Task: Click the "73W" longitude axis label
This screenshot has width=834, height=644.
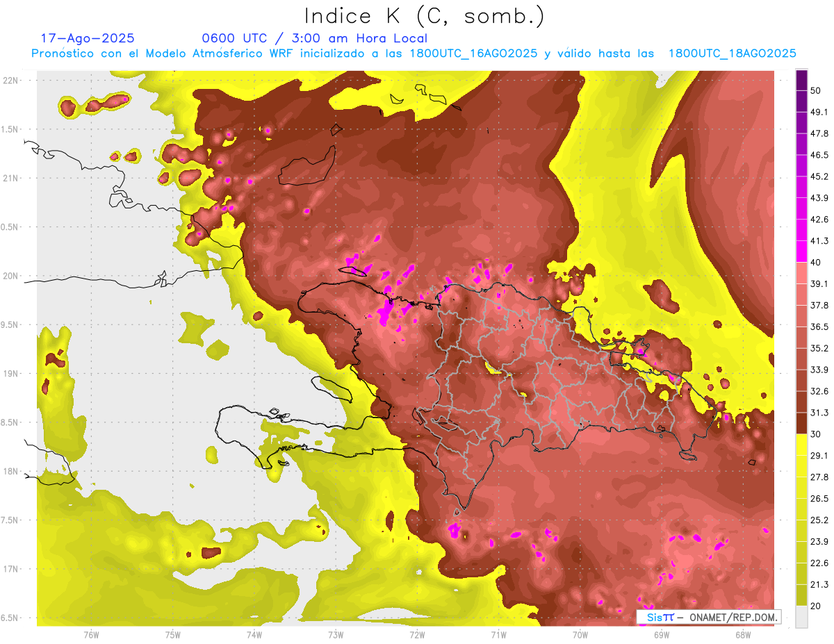Action: pos(336,634)
